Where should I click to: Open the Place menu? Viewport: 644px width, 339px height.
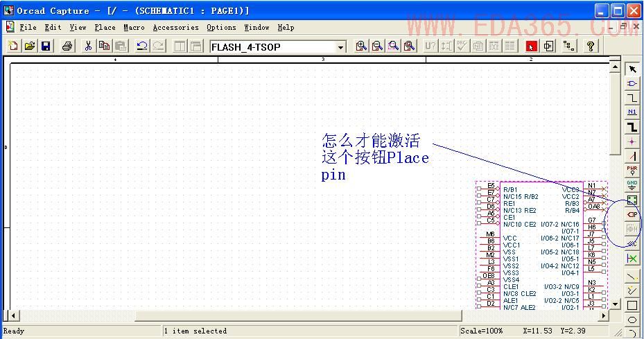click(105, 28)
